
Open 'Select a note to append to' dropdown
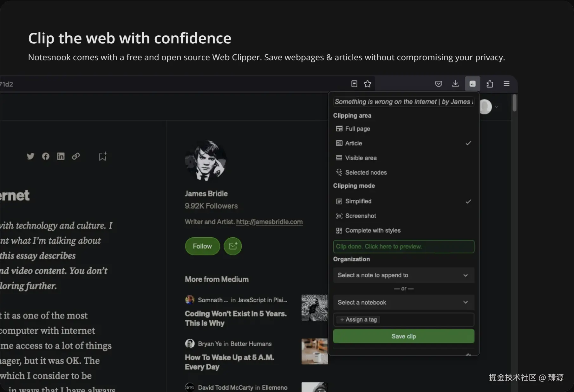(404, 275)
